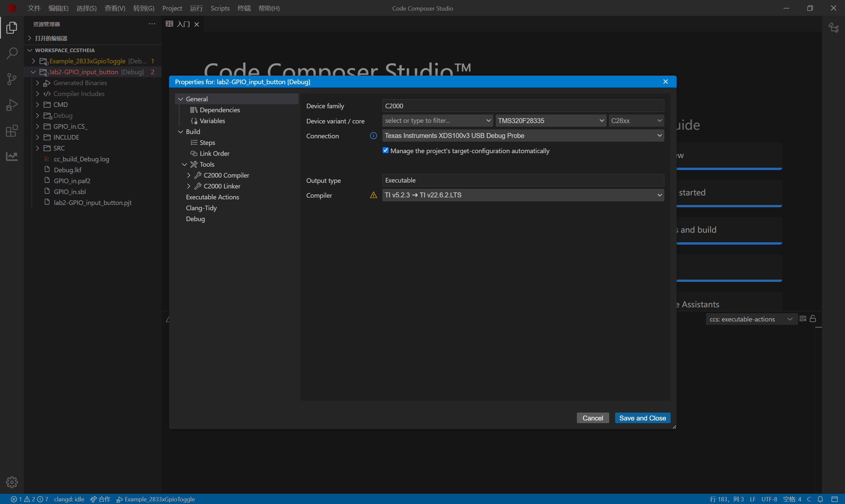The image size is (845, 504).
Task: Click the Compiler warning triangle icon
Action: (x=373, y=195)
